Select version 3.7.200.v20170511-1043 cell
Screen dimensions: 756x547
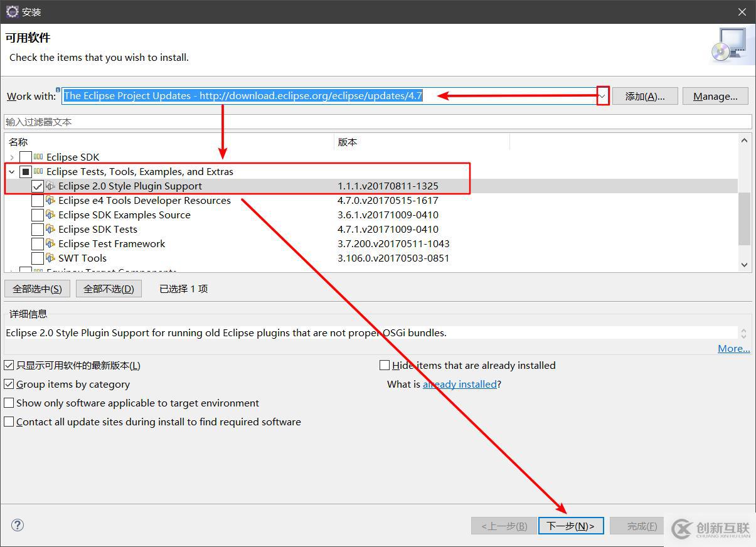click(393, 243)
